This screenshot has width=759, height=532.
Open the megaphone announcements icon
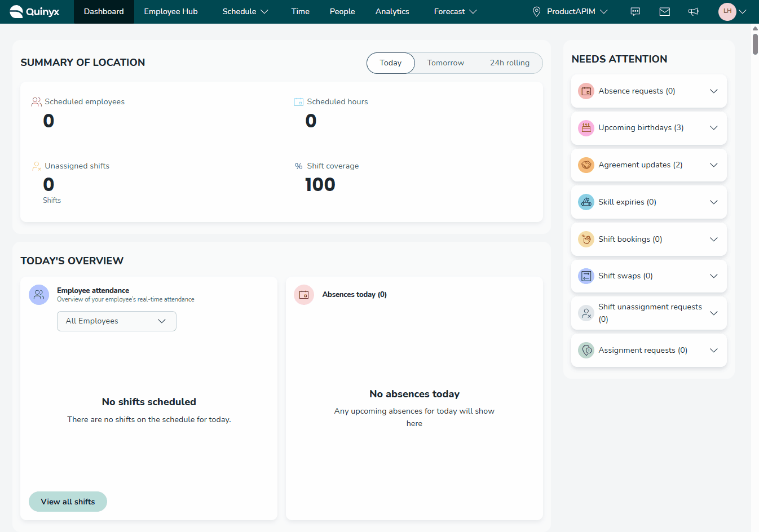pos(694,12)
